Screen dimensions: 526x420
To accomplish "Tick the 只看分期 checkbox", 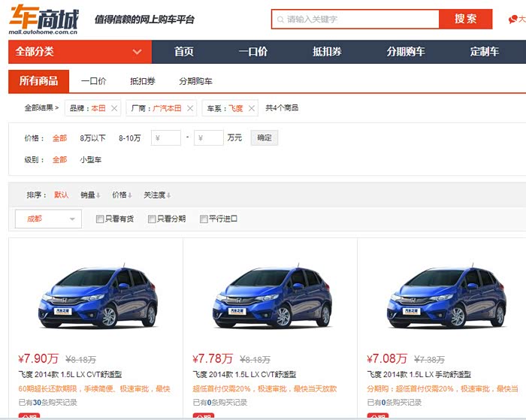I will coord(152,219).
